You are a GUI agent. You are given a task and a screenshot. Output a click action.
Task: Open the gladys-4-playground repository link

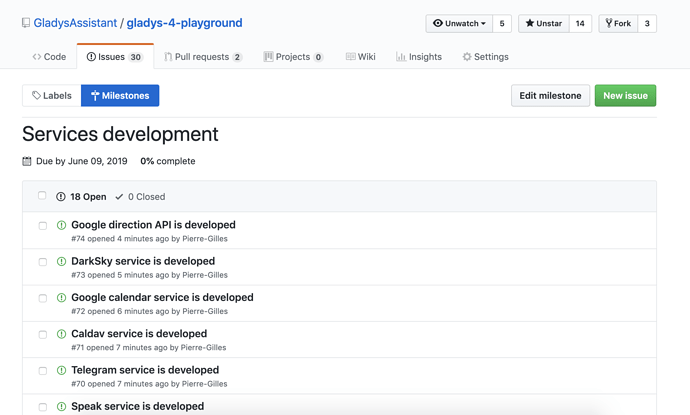184,23
